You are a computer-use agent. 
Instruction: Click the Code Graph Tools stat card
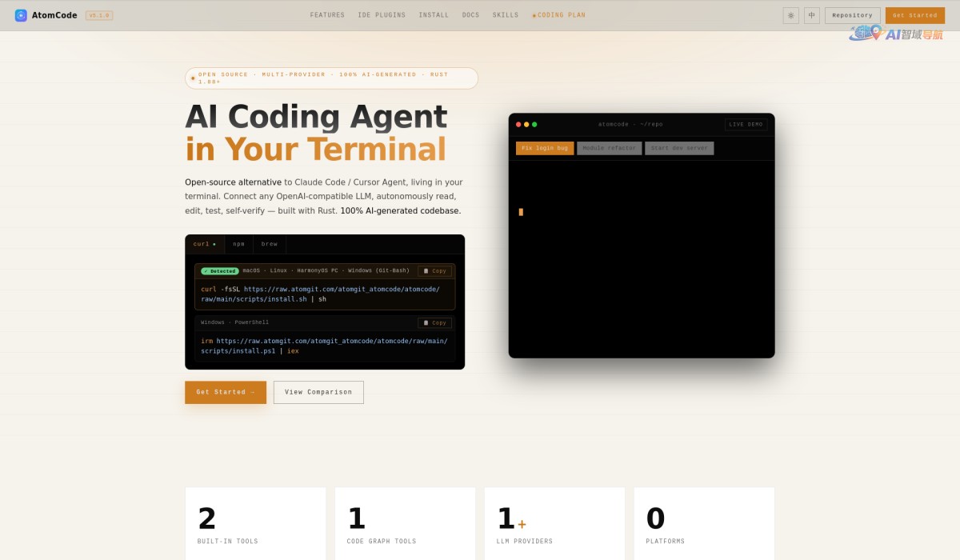pyautogui.click(x=405, y=523)
